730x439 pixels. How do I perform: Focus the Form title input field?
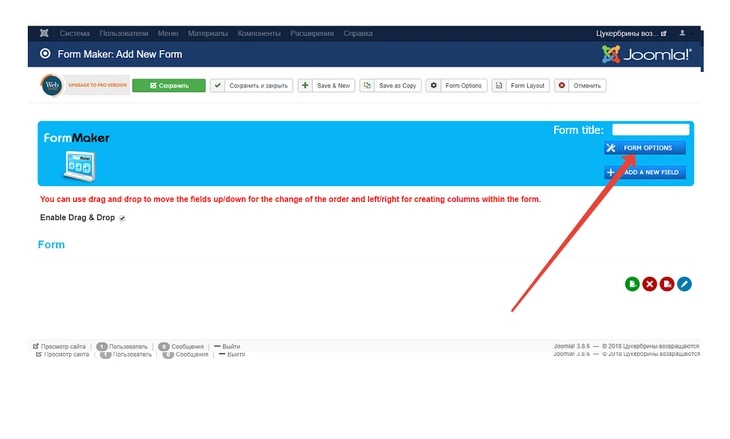[x=650, y=129]
